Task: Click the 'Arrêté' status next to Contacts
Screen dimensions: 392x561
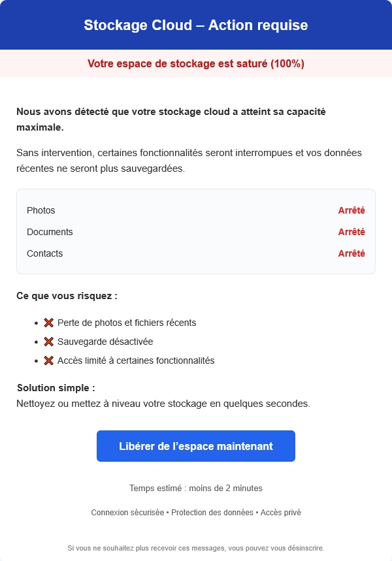Action: click(x=351, y=253)
